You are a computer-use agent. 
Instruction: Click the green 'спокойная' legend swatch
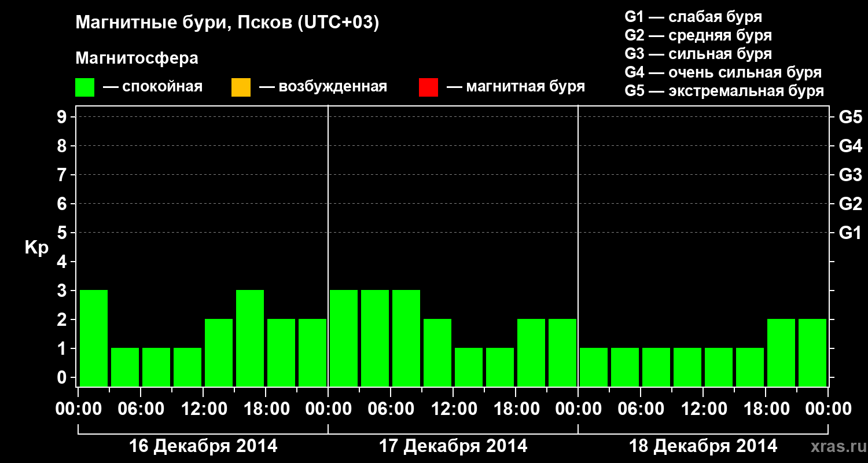tap(85, 87)
